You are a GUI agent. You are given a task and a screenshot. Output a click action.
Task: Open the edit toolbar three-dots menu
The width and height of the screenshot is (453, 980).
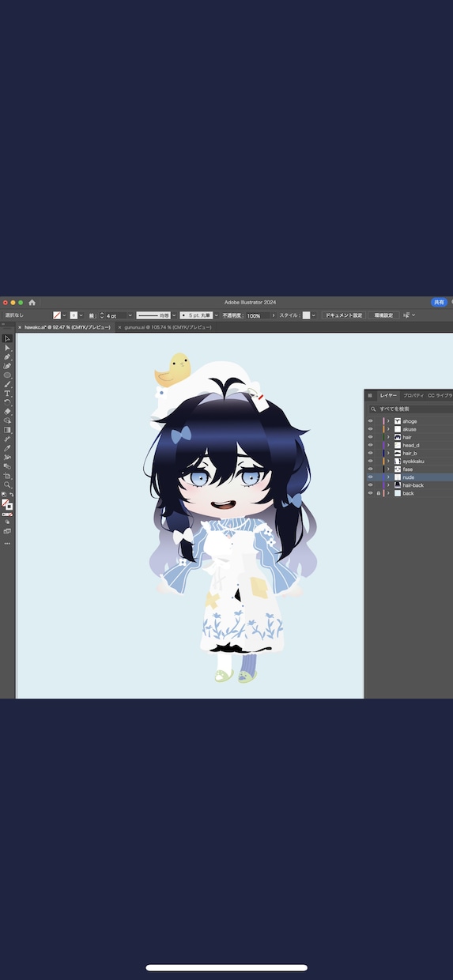click(7, 543)
